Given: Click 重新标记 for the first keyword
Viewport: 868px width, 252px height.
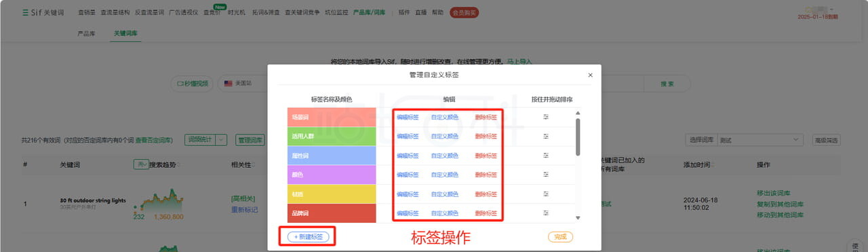Looking at the screenshot, I should tap(244, 209).
